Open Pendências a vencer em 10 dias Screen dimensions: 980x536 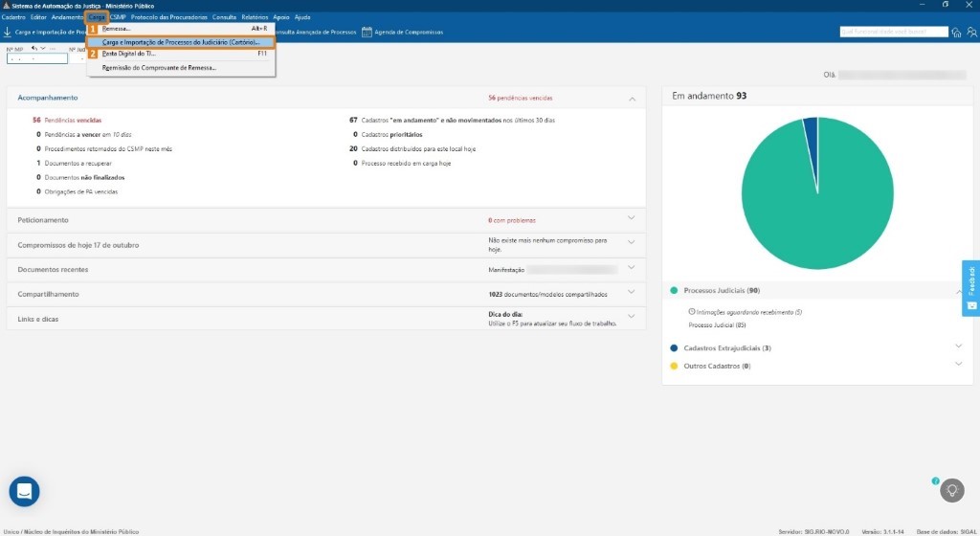(x=84, y=134)
